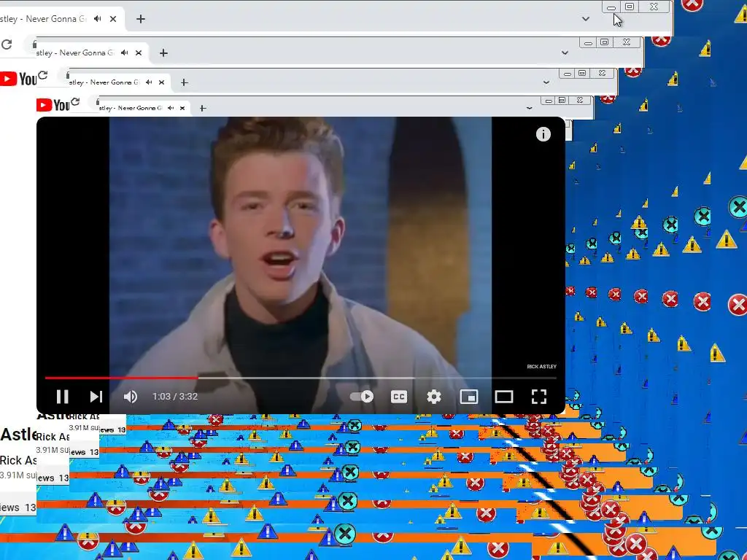The image size is (747, 560).
Task: Activate miniplayer mode
Action: click(469, 397)
